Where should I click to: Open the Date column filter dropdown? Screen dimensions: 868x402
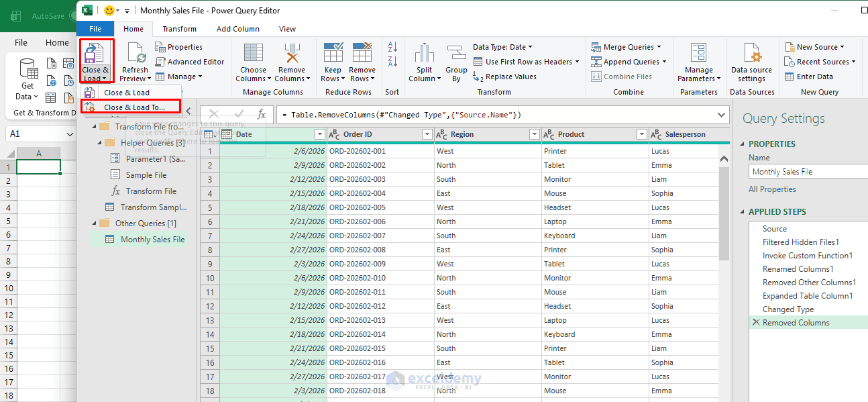319,135
